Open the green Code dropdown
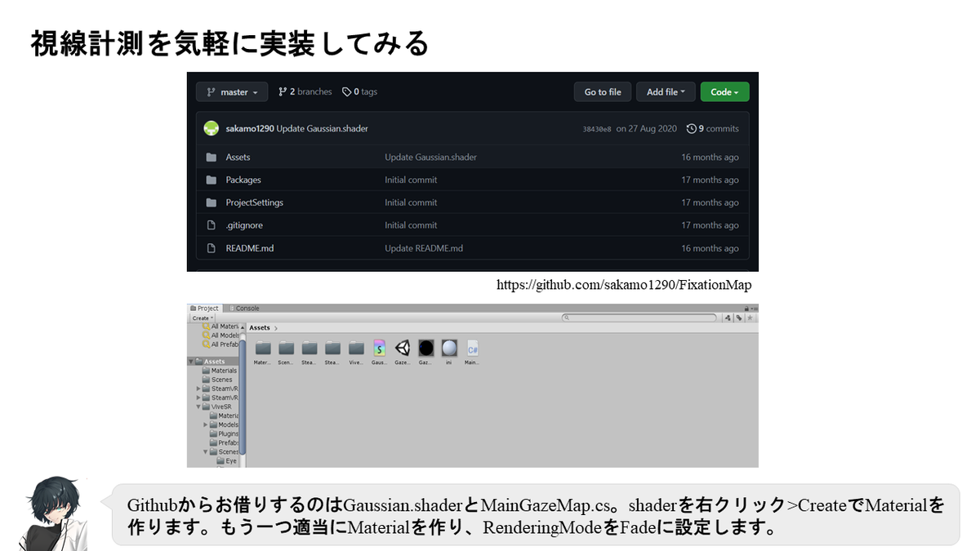980x551 pixels. click(724, 92)
